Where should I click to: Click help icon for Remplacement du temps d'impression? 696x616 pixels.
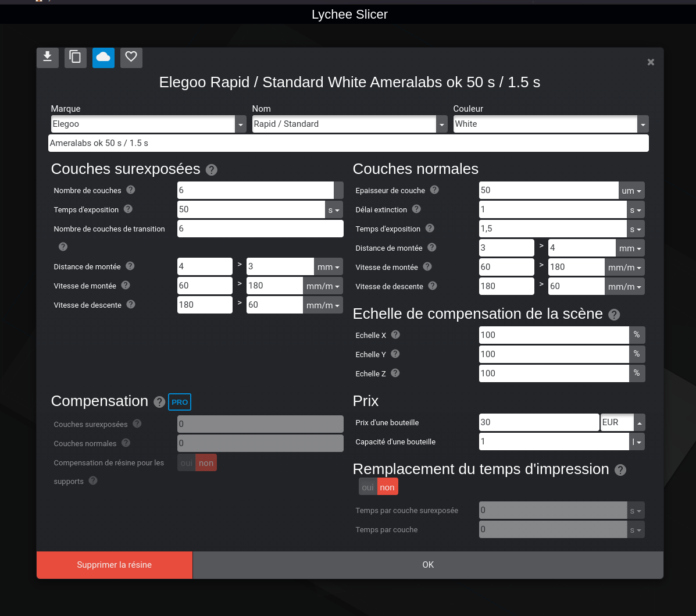[x=620, y=470]
